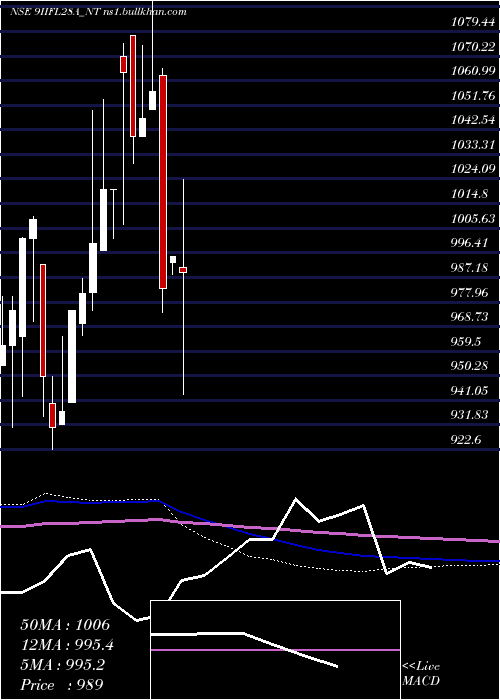Click price label 1033.31

point(473,144)
